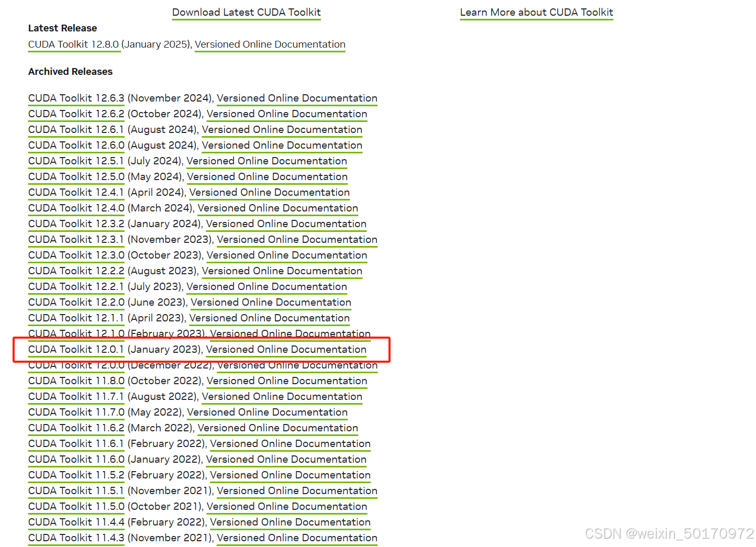This screenshot has width=756, height=547.
Task: Click the CUDA Toolkit 12.4.0 link
Action: pyautogui.click(x=76, y=208)
